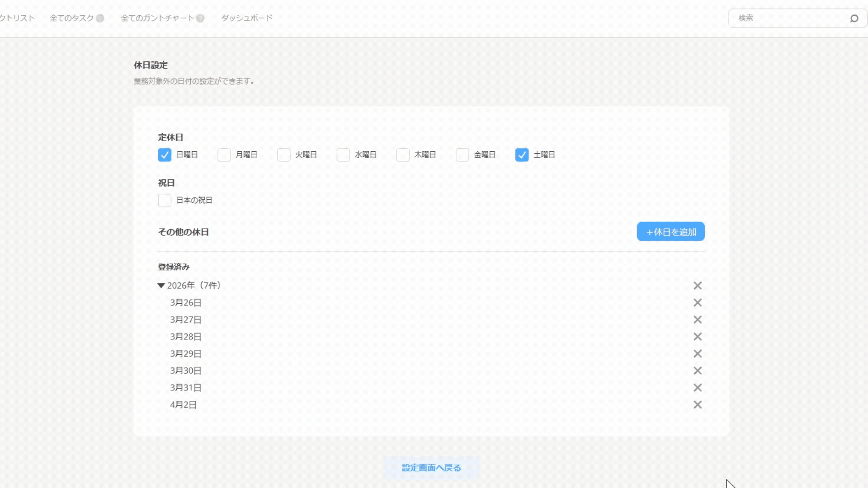
Task: Click help icon beside 全てのガントチャート
Action: [200, 18]
